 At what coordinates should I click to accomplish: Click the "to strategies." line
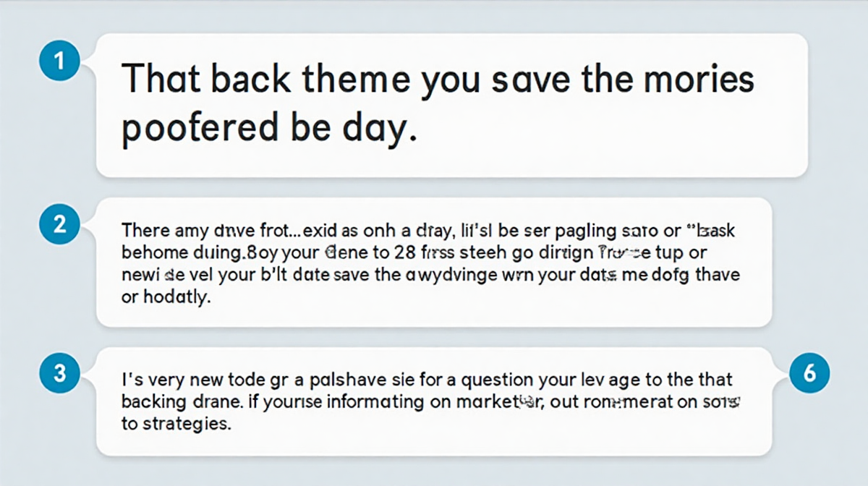(x=176, y=425)
